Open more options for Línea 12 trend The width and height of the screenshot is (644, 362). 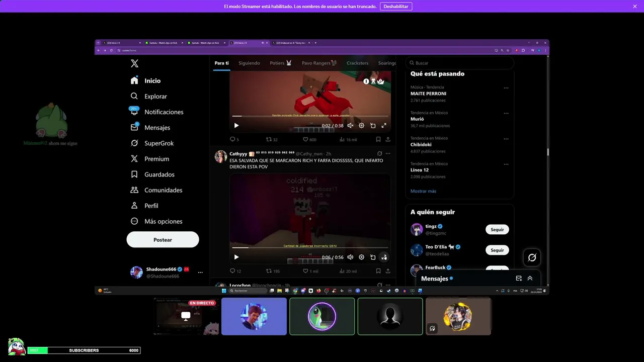(x=506, y=164)
